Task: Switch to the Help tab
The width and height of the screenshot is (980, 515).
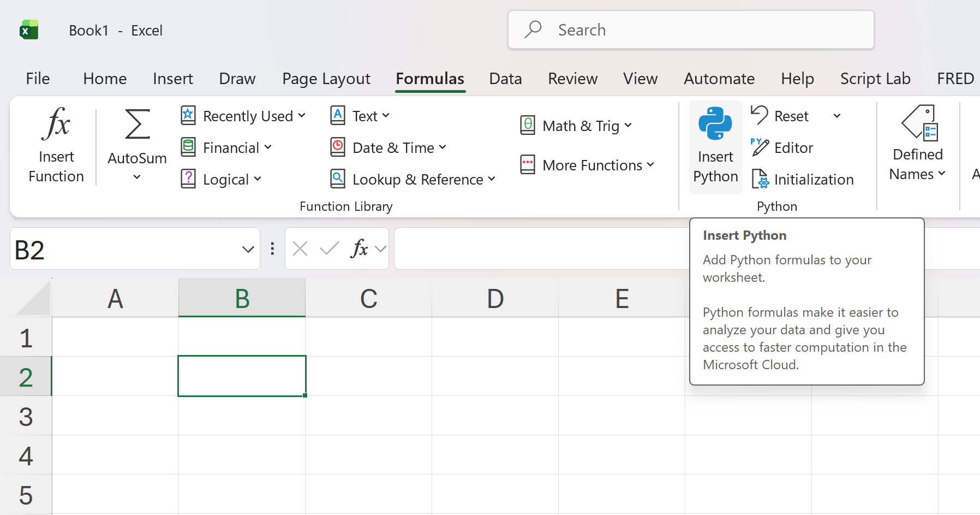Action: pyautogui.click(x=797, y=79)
